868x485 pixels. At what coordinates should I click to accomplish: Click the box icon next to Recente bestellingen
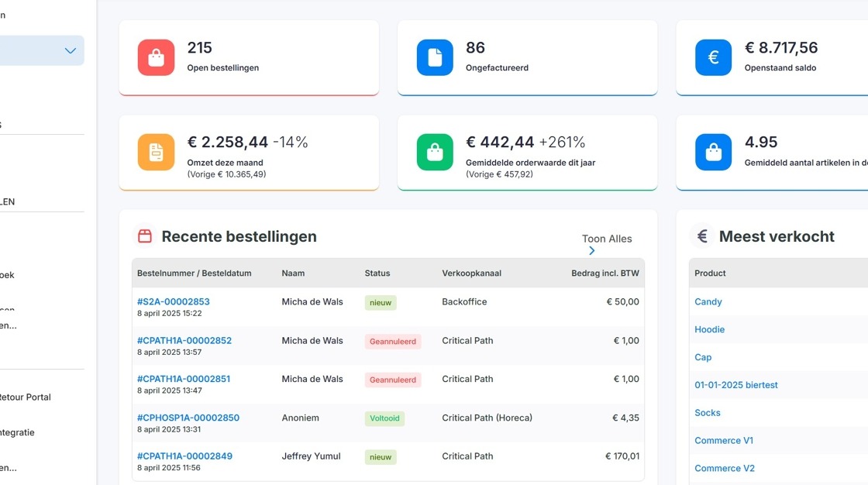click(144, 236)
